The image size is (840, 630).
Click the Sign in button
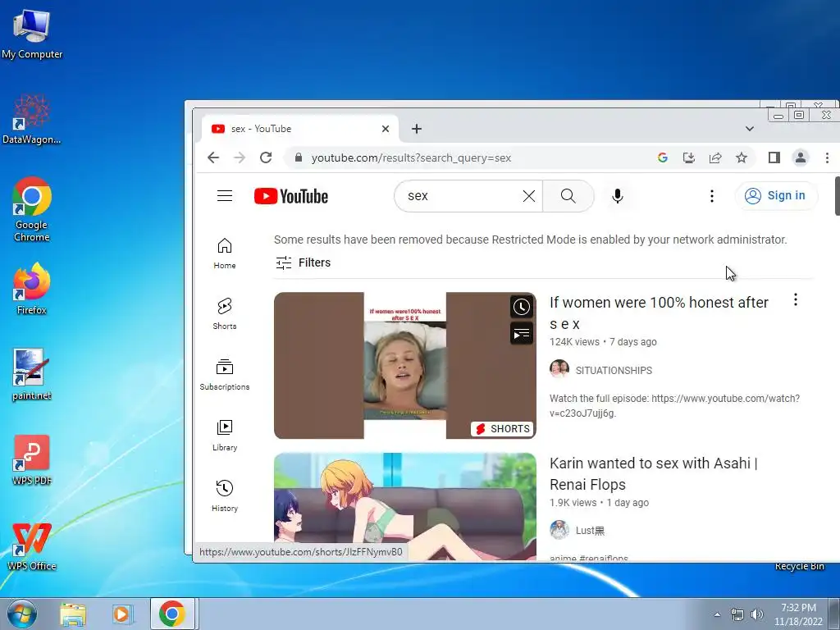[776, 195]
